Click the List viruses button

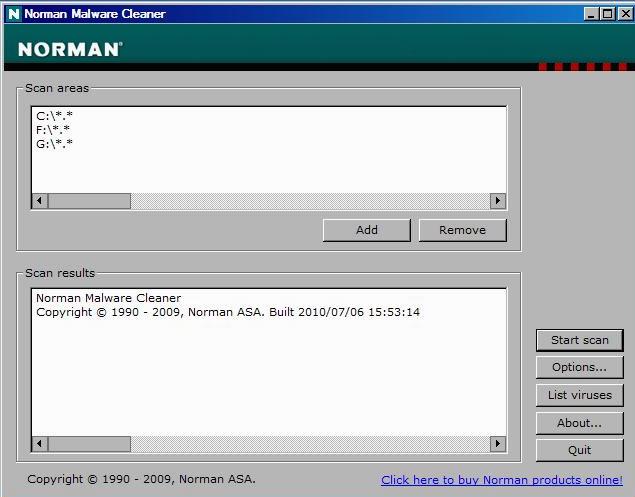coord(580,395)
